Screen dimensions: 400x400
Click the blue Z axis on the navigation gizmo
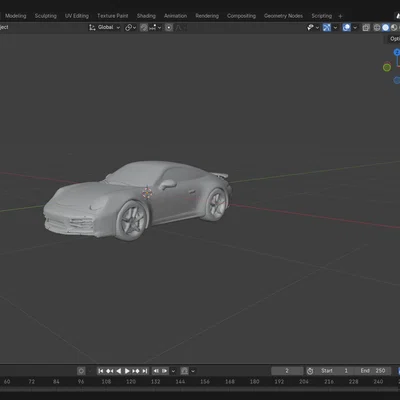point(397,52)
